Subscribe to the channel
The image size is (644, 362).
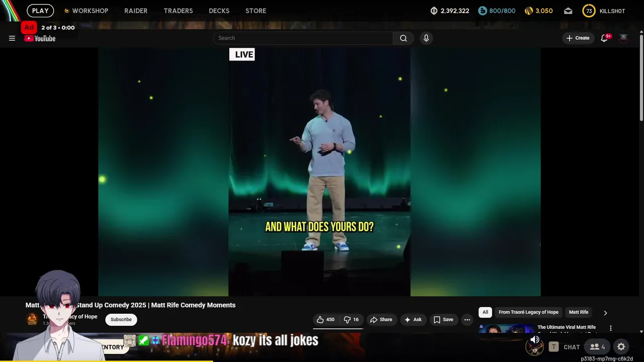(121, 320)
